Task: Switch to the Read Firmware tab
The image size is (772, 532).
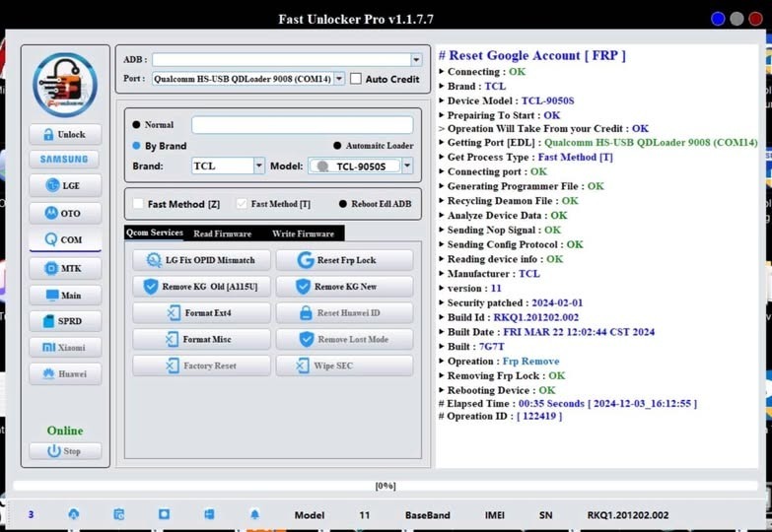Action: coord(222,233)
